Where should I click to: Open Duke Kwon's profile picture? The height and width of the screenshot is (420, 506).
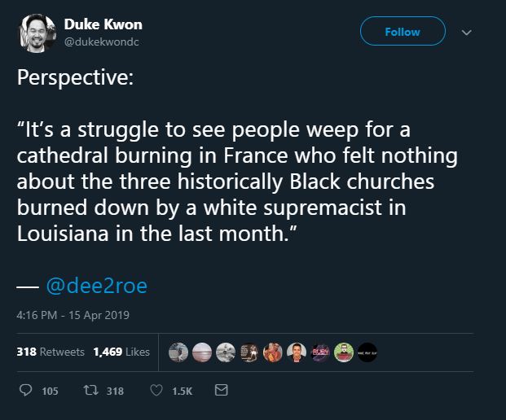coord(36,33)
